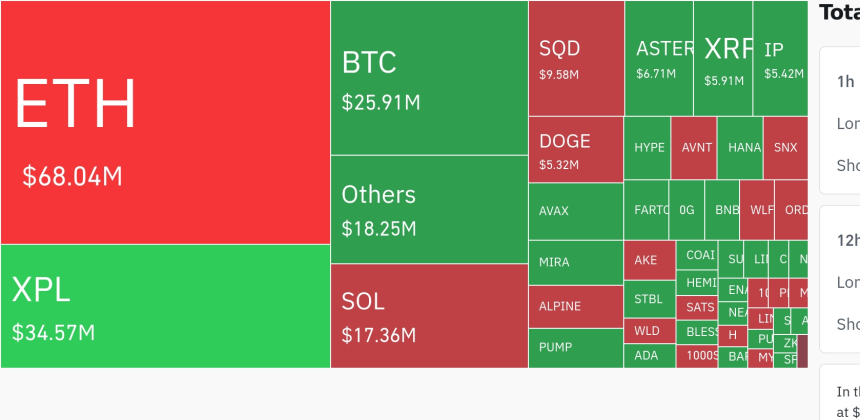This screenshot has height=420, width=860.
Task: Click the IP $5.42M block
Action: tap(780, 58)
